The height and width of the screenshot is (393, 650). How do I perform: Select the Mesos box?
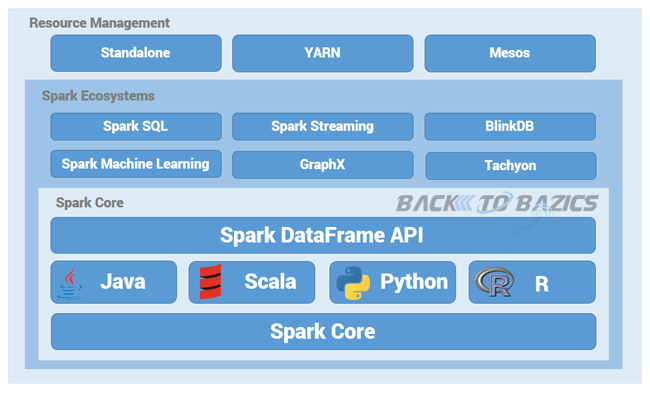[x=510, y=53]
